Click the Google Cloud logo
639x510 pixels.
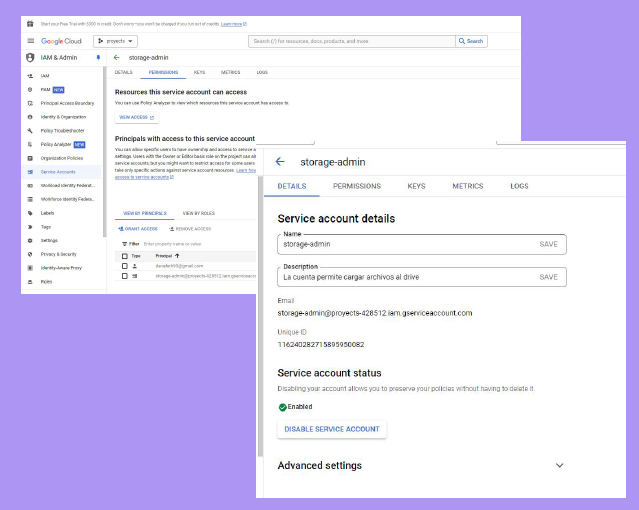pyautogui.click(x=61, y=41)
